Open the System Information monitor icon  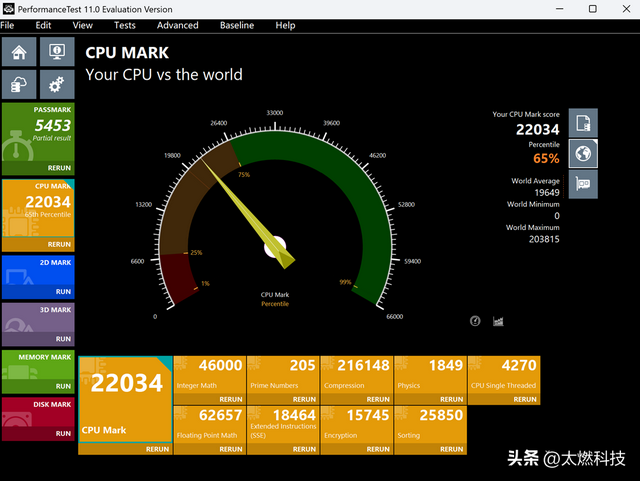click(56, 51)
